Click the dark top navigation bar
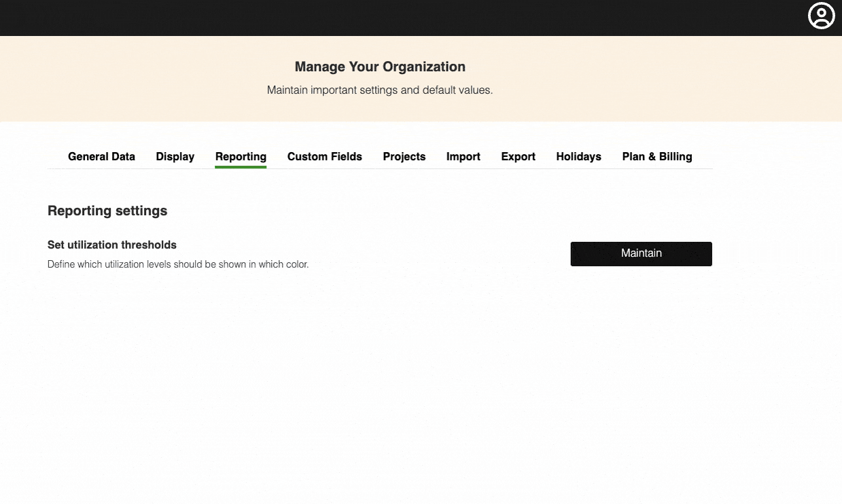 pyautogui.click(x=408, y=18)
